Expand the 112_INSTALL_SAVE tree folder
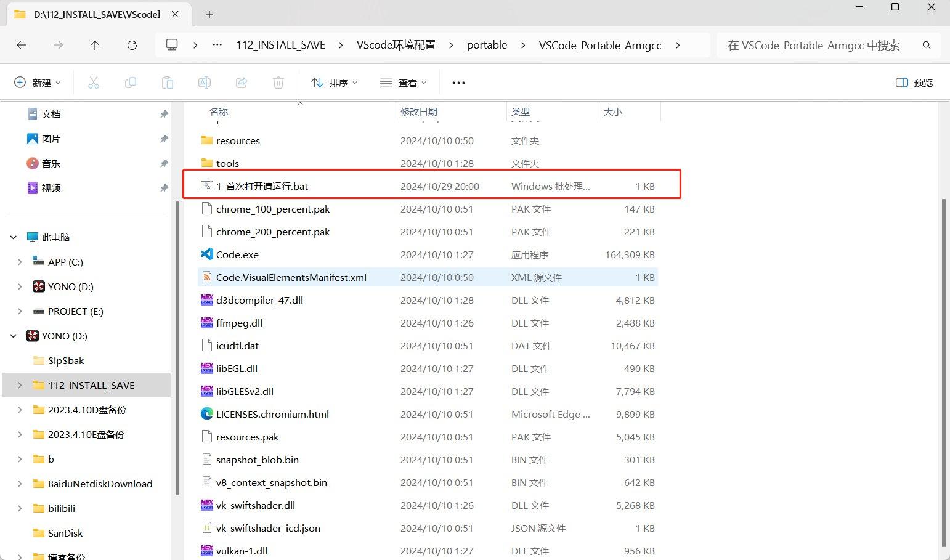950x560 pixels. coord(20,385)
